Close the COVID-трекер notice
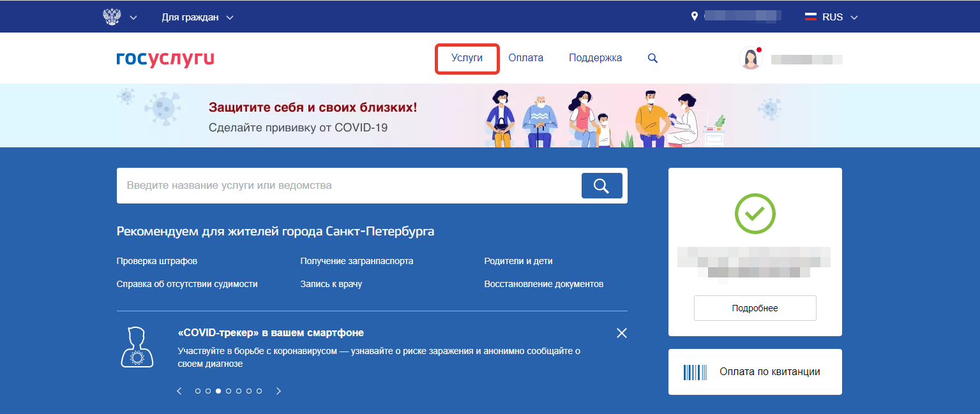This screenshot has height=414, width=980. click(x=622, y=333)
